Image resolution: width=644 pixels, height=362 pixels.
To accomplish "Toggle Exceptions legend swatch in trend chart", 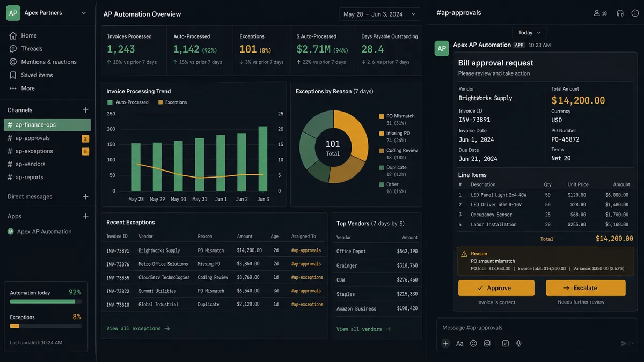I will coord(160,102).
